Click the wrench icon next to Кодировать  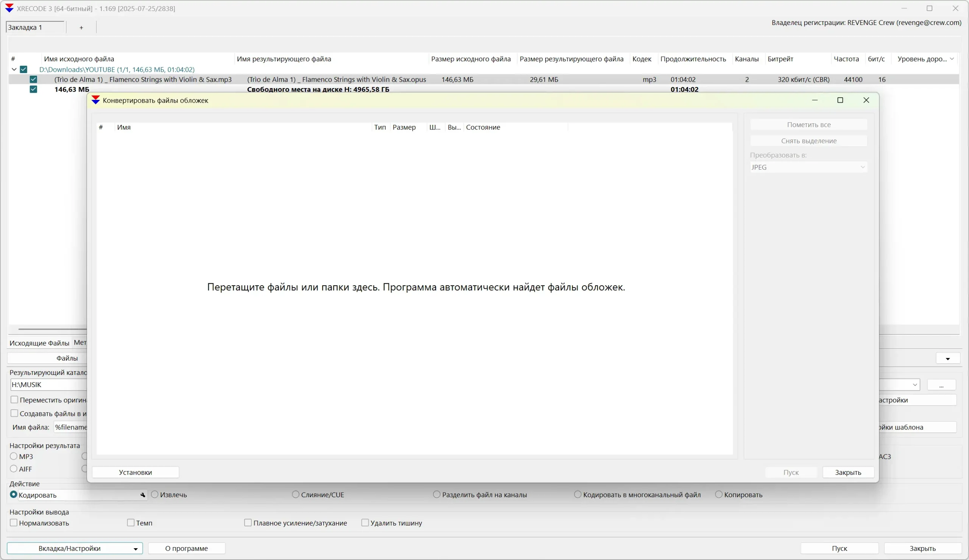[x=143, y=495]
